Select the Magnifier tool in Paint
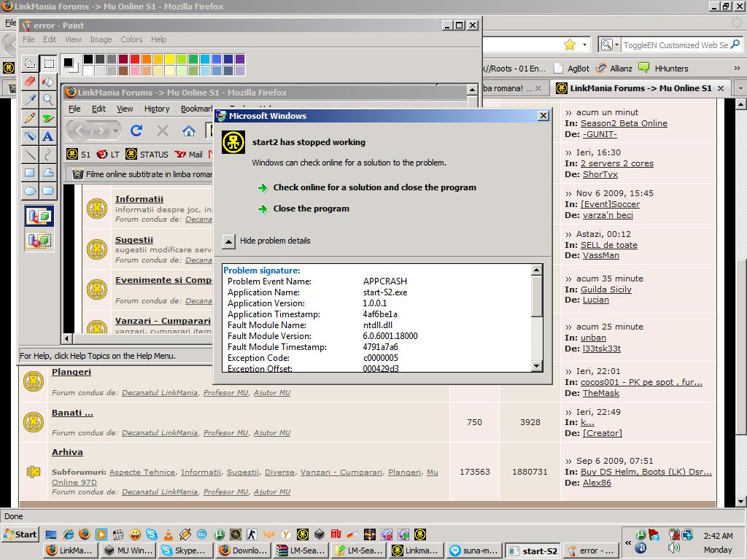The image size is (747, 560). tap(48, 99)
